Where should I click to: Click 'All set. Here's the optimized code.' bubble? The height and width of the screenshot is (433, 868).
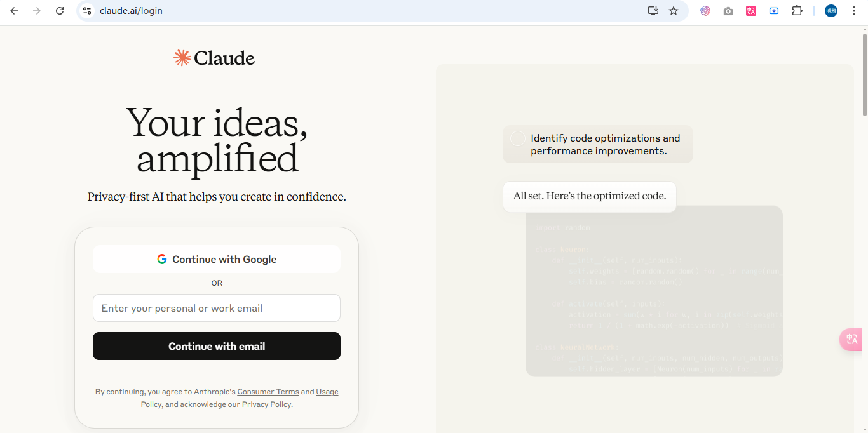(590, 196)
